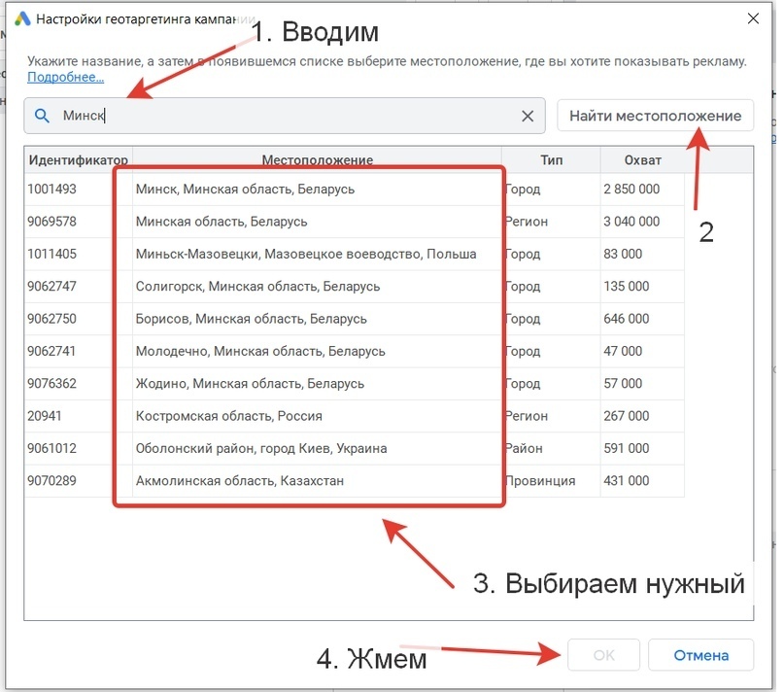This screenshot has width=784, height=692.
Task: Close the geotargeting settings dialog
Action: point(753,18)
